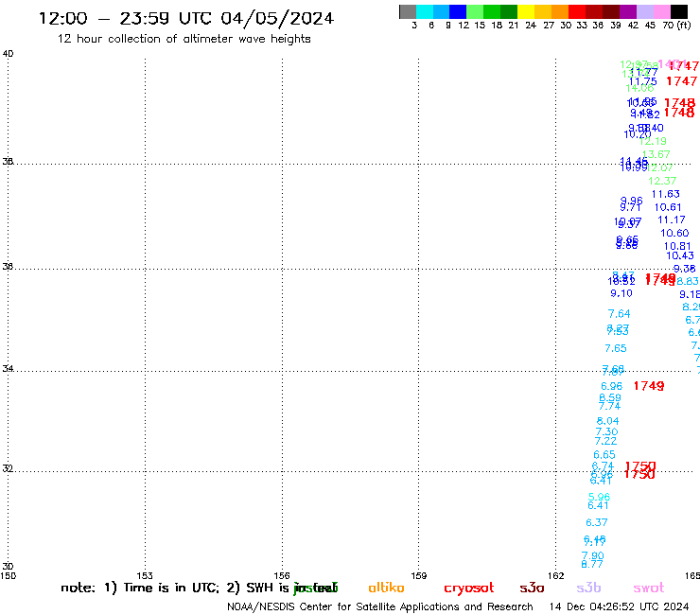The width and height of the screenshot is (700, 615).
Task: Click the wave height value 6.96
Action: (x=612, y=386)
